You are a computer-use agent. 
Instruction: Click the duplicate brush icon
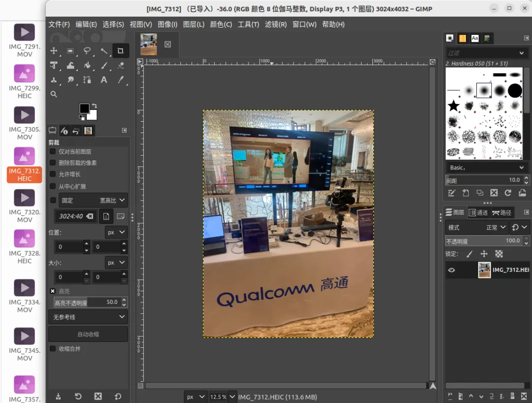[x=480, y=193]
